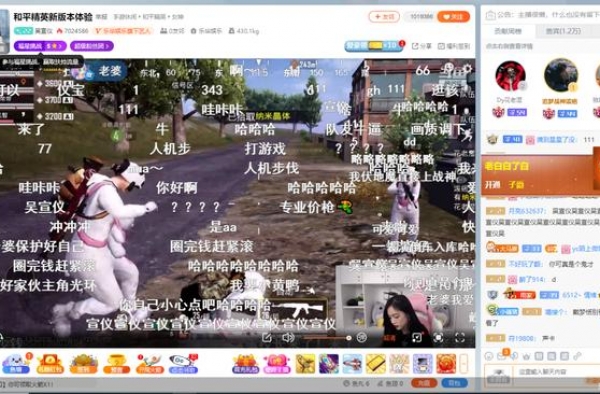Image resolution: width=600 pixels, height=394 pixels.
Task: Click the streamer's webcam overlay
Action: (406, 306)
